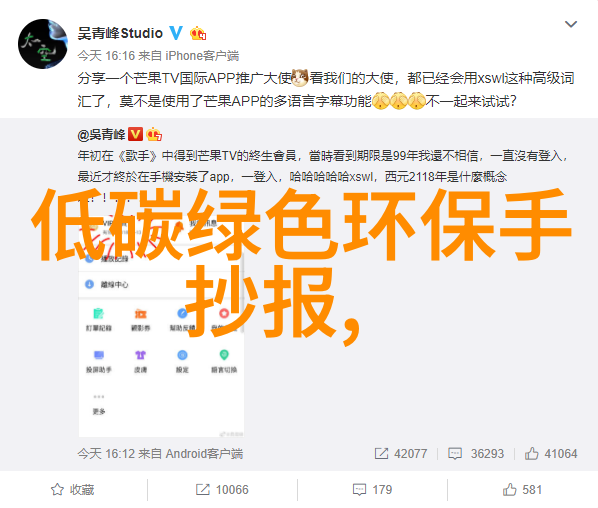Click the cat emoji in the post text

click(300, 78)
